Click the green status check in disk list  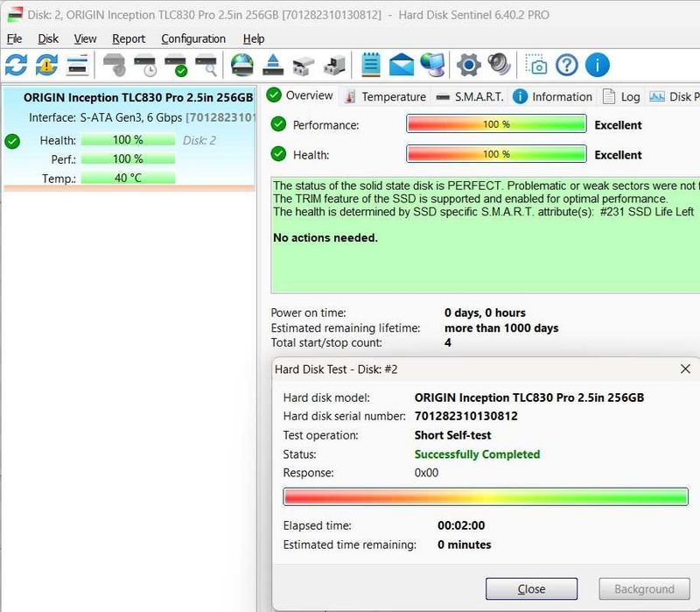point(12,141)
